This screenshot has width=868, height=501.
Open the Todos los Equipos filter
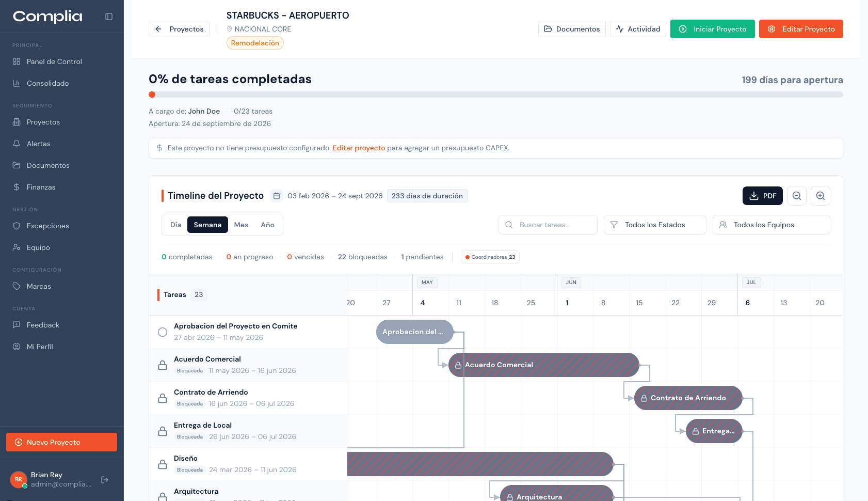tap(771, 225)
